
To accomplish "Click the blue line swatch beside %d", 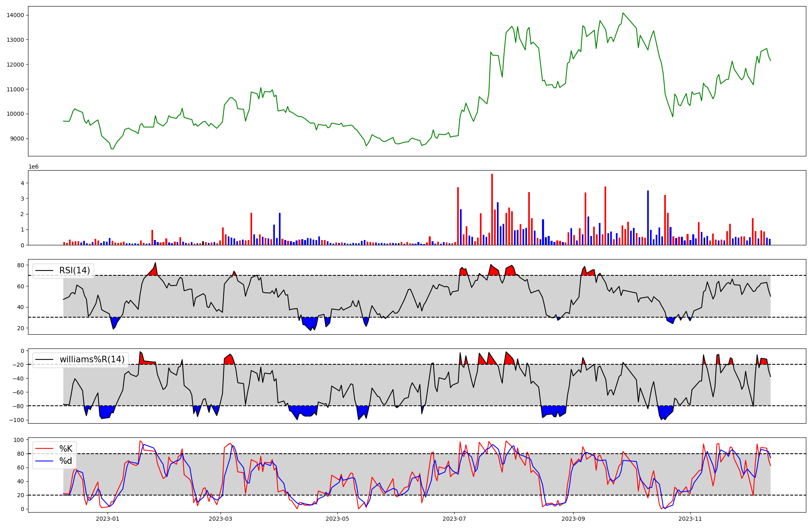I will pyautogui.click(x=44, y=461).
